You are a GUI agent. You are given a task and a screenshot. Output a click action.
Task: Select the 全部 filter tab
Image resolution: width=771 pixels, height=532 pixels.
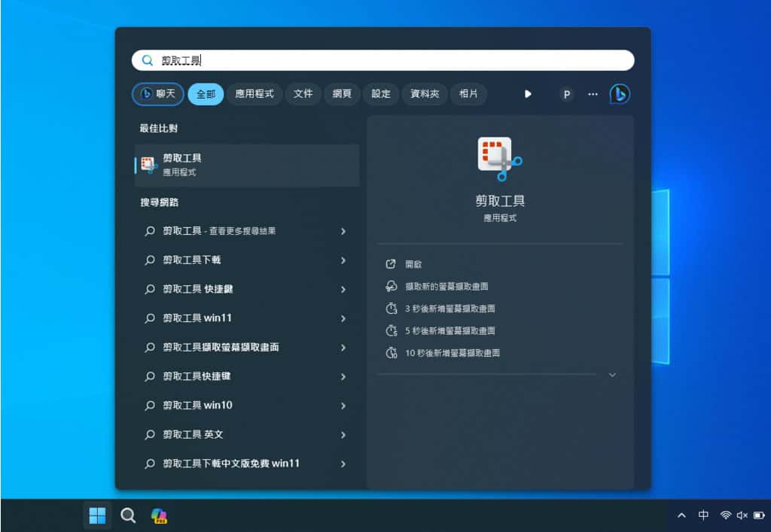tap(206, 94)
